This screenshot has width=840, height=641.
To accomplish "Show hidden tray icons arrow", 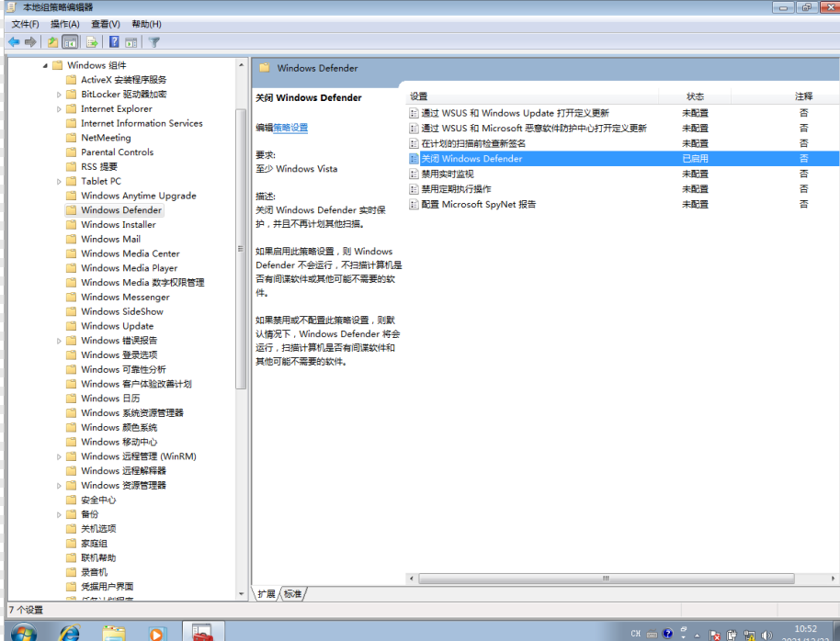I will point(698,635).
